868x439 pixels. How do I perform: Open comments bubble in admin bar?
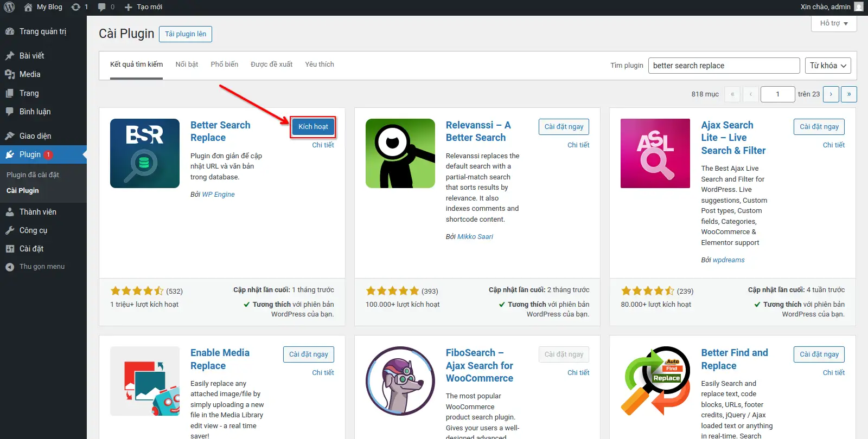(106, 7)
